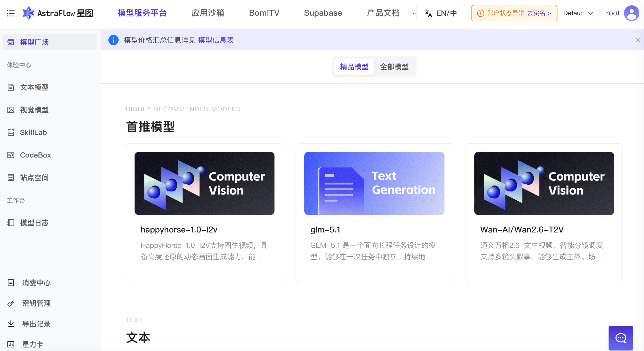Open Supabase in top navigation
Viewport: 644px width, 351px height.
coord(323,13)
